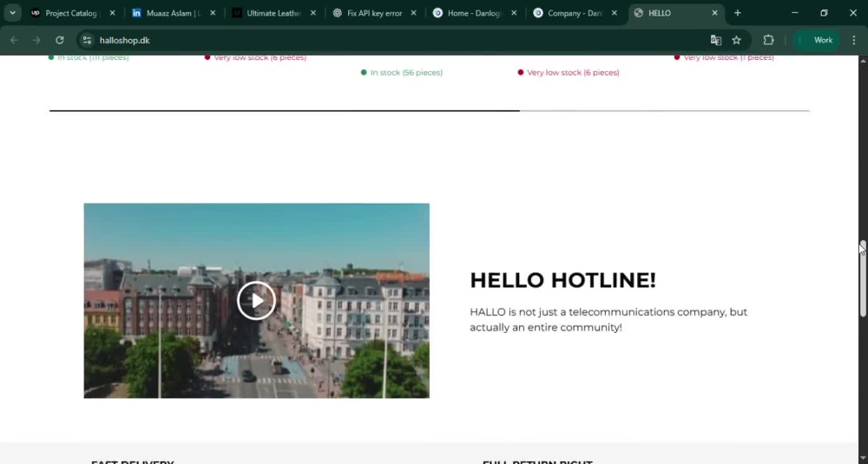
Task: Click the scrollbar down arrow
Action: 863,459
